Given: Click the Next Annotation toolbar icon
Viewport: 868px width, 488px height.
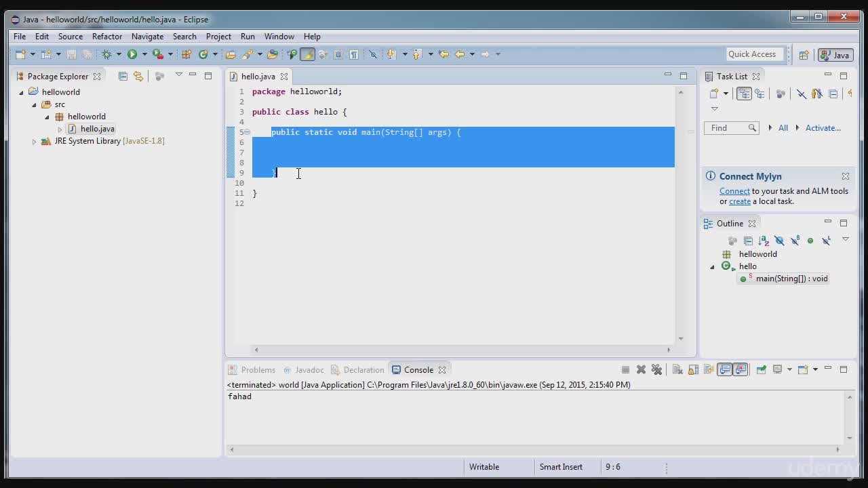Looking at the screenshot, I should coord(391,54).
